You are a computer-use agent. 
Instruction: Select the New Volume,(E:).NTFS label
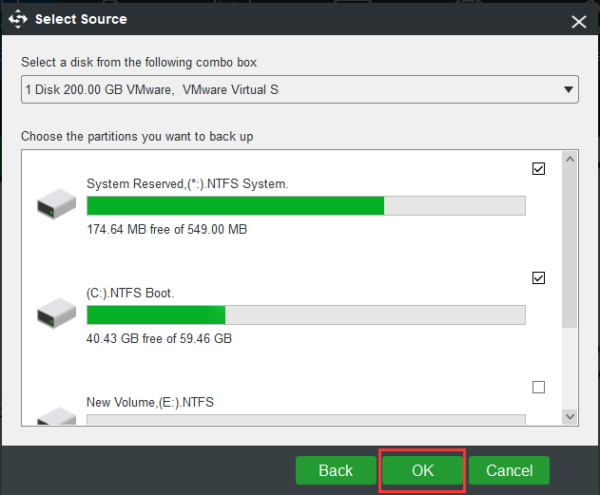pos(150,402)
